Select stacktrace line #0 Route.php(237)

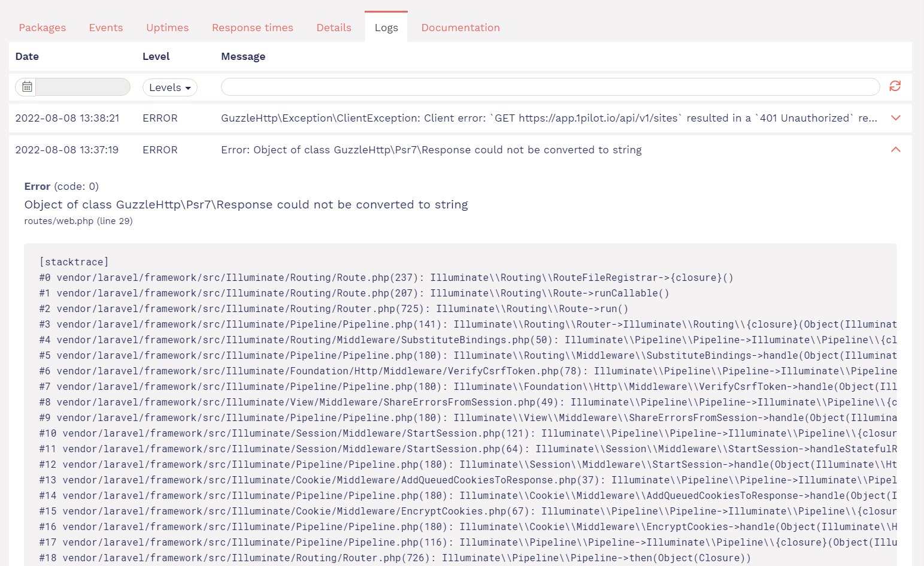(x=386, y=277)
